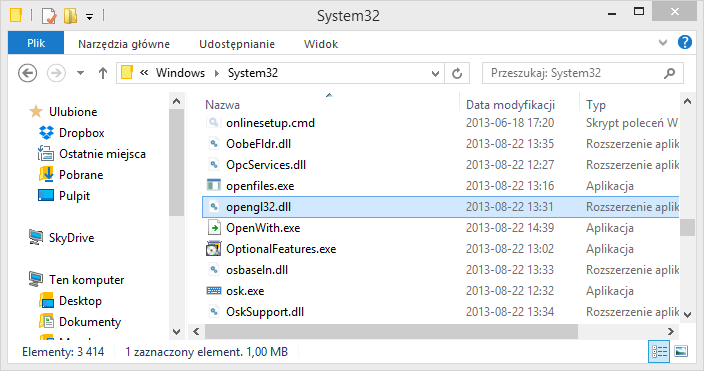Image resolution: width=704 pixels, height=371 pixels.
Task: Open the breadcrumb arrow after Windows
Action: tap(217, 73)
